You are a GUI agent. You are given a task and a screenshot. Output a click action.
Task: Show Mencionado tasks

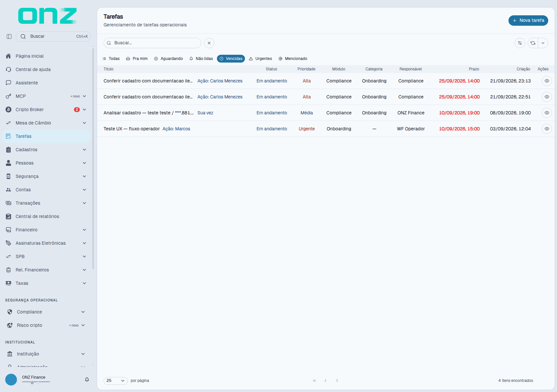pos(293,59)
